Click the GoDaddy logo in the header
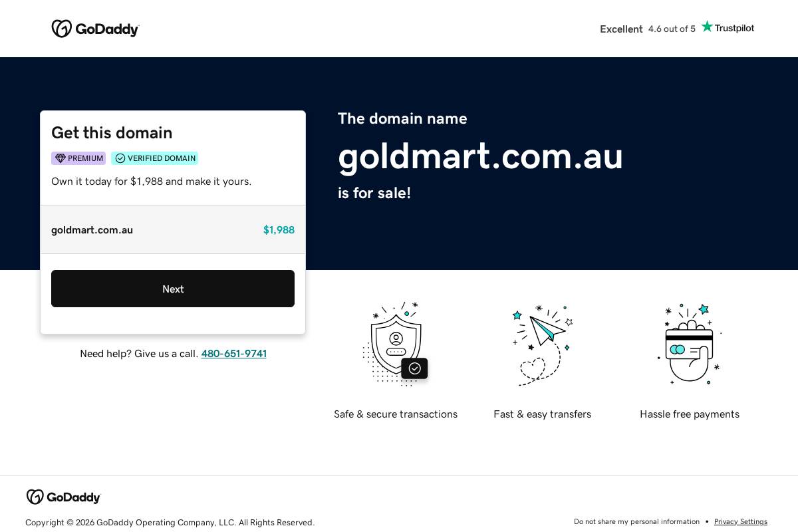 [x=95, y=28]
